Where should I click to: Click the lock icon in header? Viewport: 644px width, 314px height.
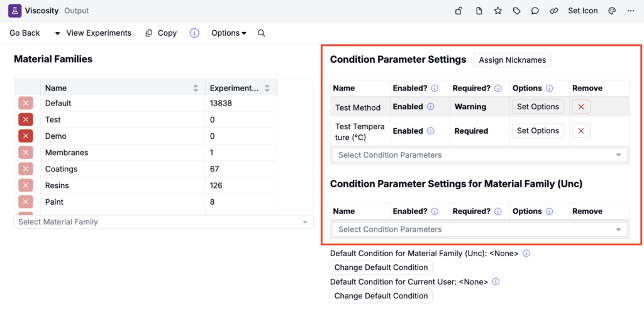coord(459,11)
